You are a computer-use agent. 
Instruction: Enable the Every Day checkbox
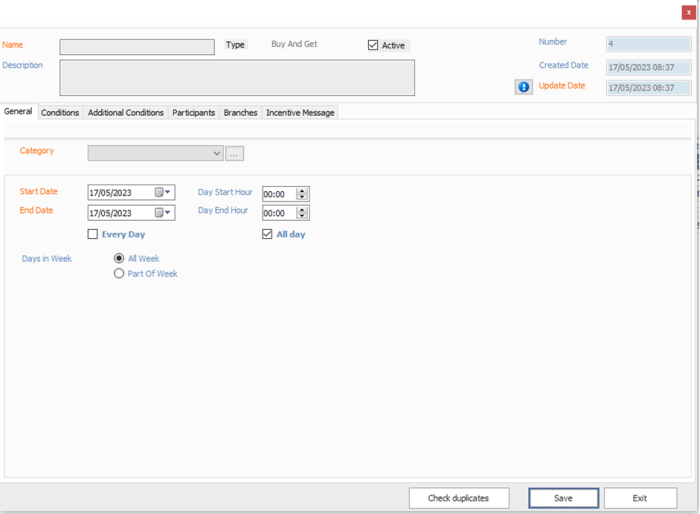(93, 234)
